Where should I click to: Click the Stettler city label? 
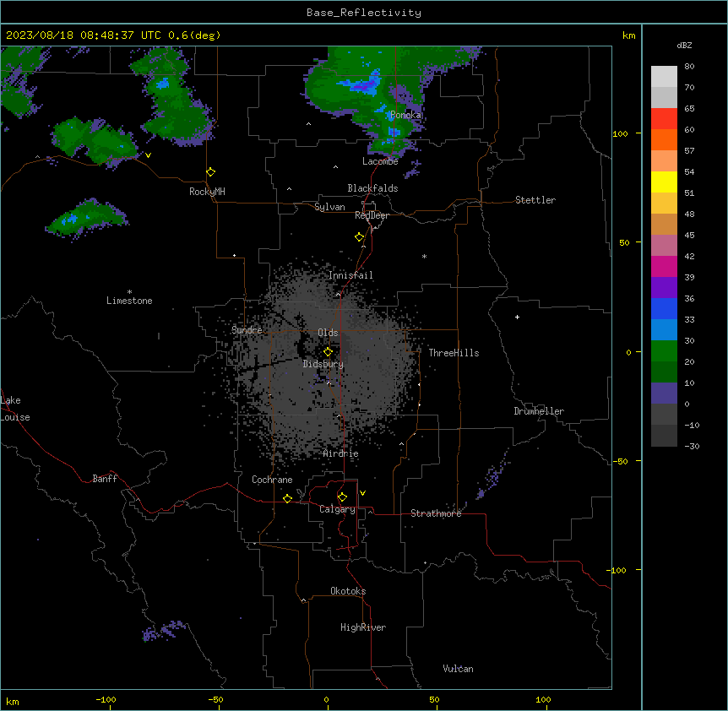pos(535,200)
